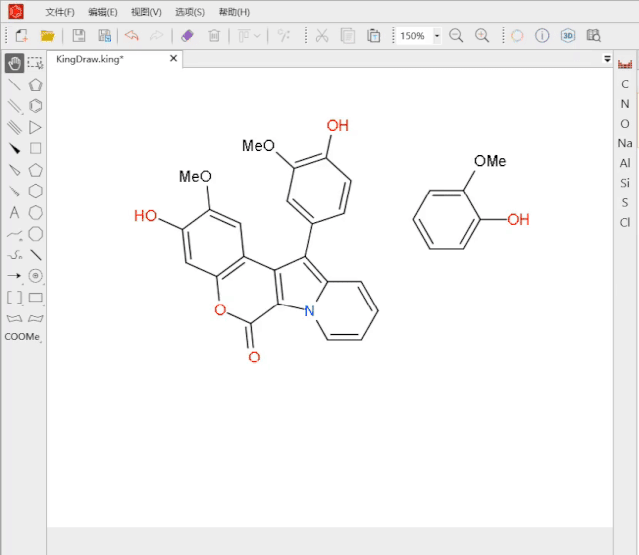This screenshot has height=555, width=639.
Task: Create a new document with the new-file icon
Action: [22, 36]
